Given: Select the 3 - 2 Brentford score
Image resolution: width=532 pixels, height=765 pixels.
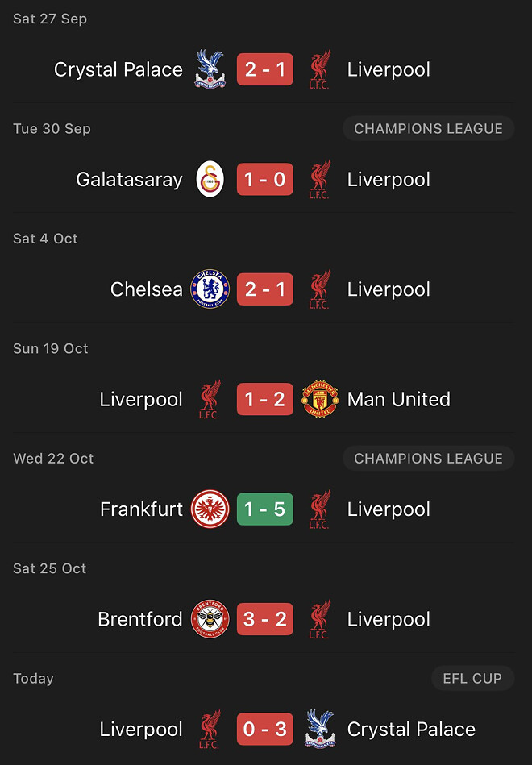Looking at the screenshot, I should (265, 619).
